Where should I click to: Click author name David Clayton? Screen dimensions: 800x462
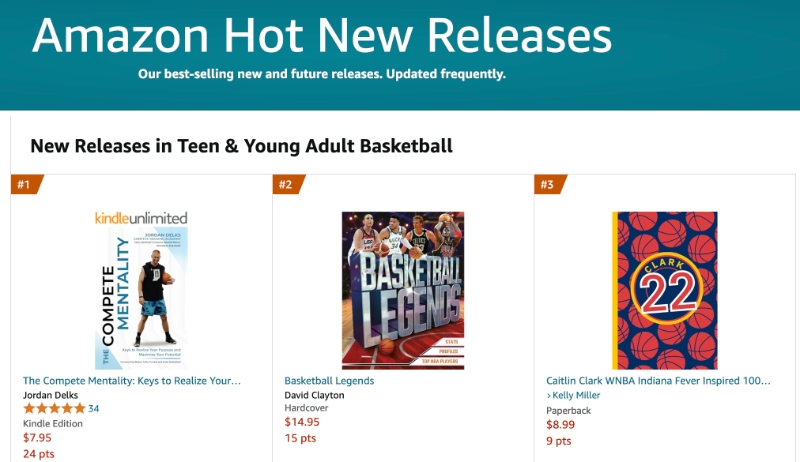point(314,395)
